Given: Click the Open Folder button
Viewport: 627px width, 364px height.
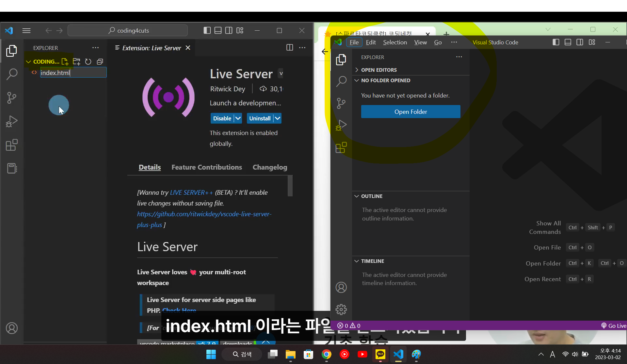Looking at the screenshot, I should pos(410,112).
